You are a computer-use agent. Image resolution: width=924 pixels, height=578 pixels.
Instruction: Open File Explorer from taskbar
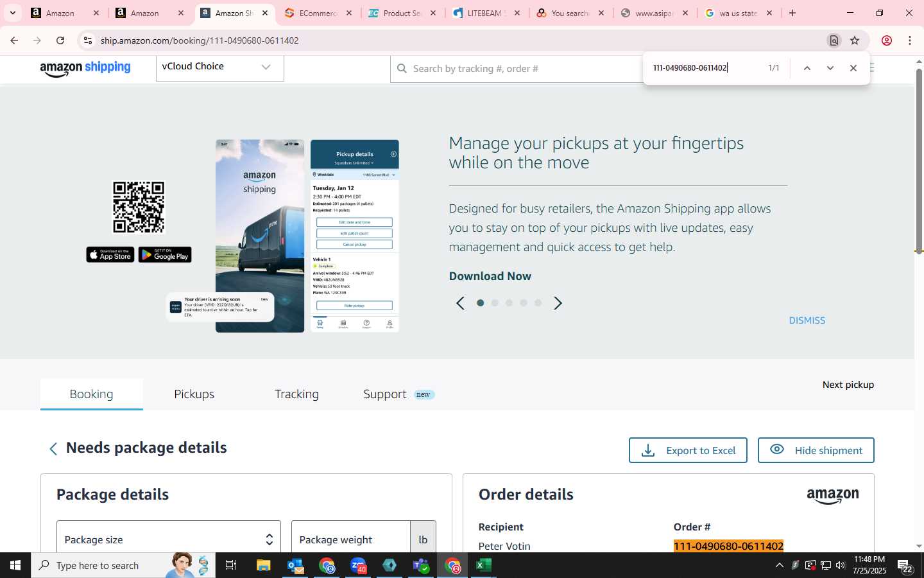coord(264,565)
